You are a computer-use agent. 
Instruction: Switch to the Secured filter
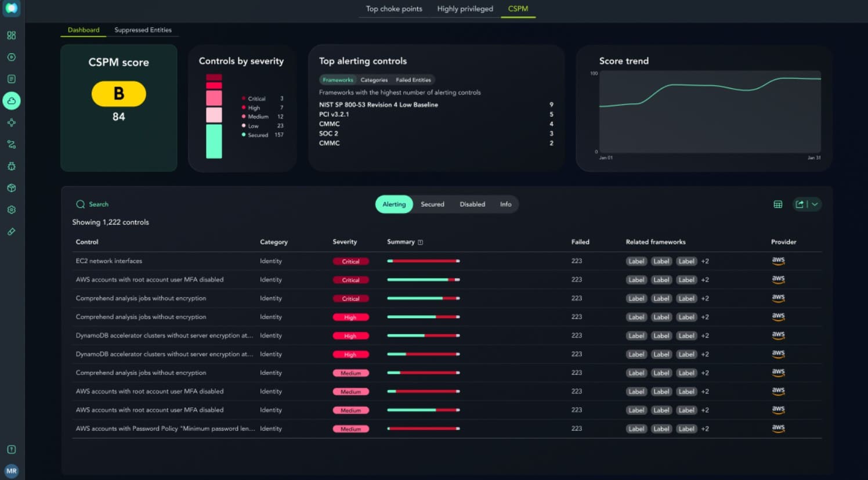click(x=432, y=204)
